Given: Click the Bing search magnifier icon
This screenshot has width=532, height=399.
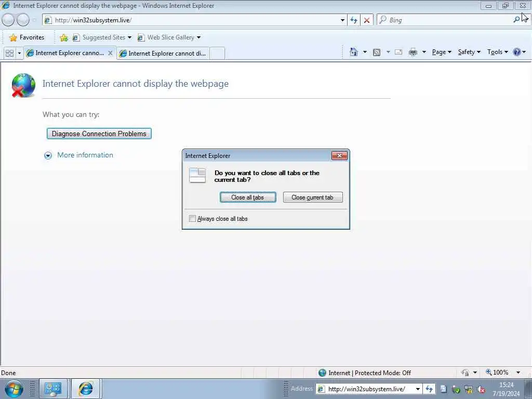Looking at the screenshot, I should pos(516,20).
